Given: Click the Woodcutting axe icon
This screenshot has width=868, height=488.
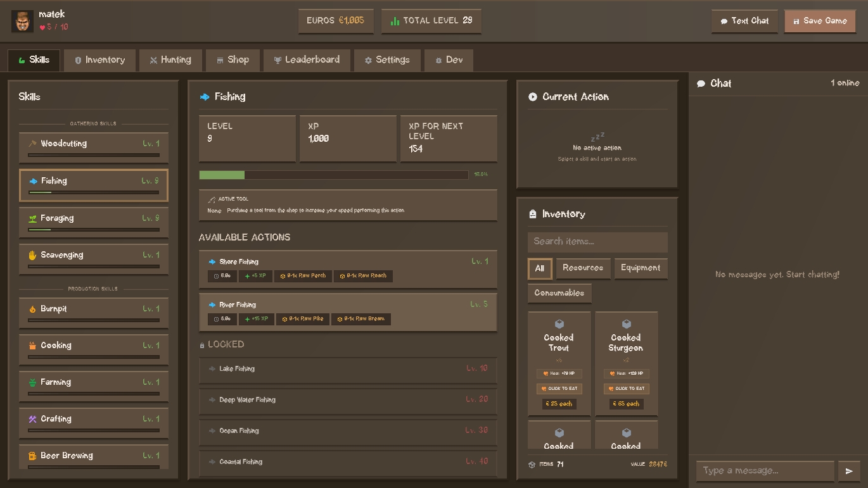Looking at the screenshot, I should point(32,144).
